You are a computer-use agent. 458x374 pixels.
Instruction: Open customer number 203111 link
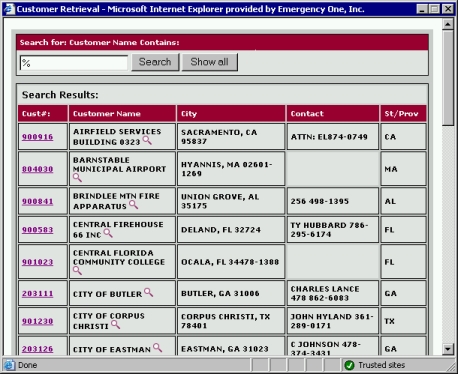tap(38, 294)
